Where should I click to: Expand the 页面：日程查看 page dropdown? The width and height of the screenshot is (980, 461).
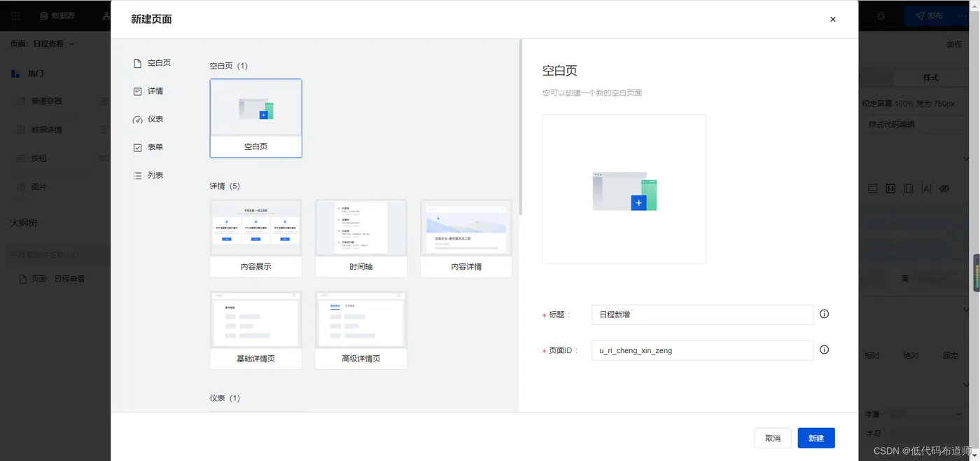[42, 43]
